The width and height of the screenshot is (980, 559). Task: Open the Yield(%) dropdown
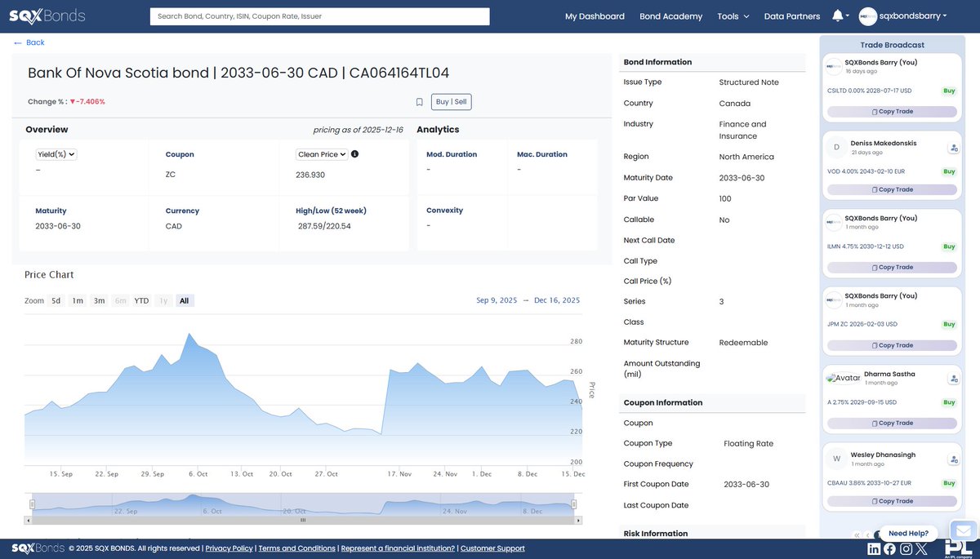(56, 153)
